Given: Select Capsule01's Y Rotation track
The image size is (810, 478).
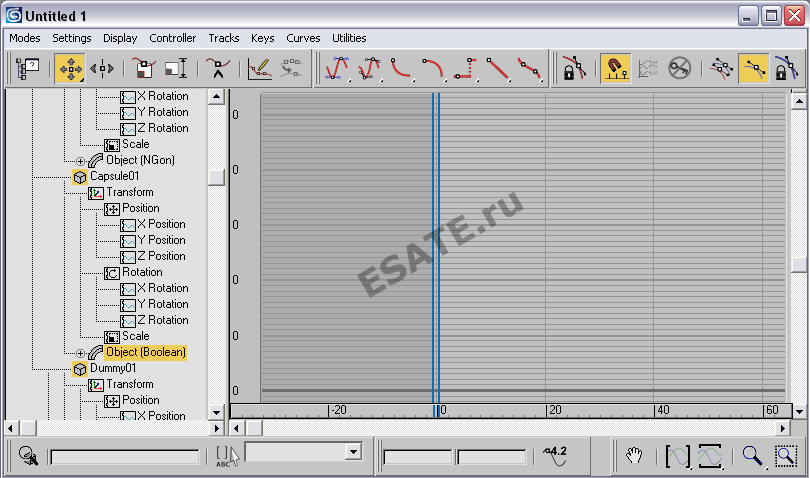Looking at the screenshot, I should (163, 304).
